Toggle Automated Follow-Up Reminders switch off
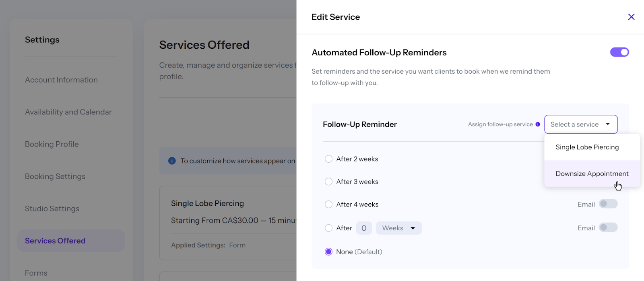 (x=619, y=52)
